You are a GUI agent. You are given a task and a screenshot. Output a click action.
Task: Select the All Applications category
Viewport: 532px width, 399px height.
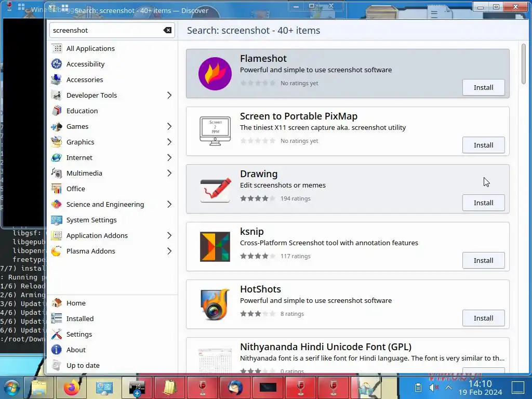coord(112,48)
